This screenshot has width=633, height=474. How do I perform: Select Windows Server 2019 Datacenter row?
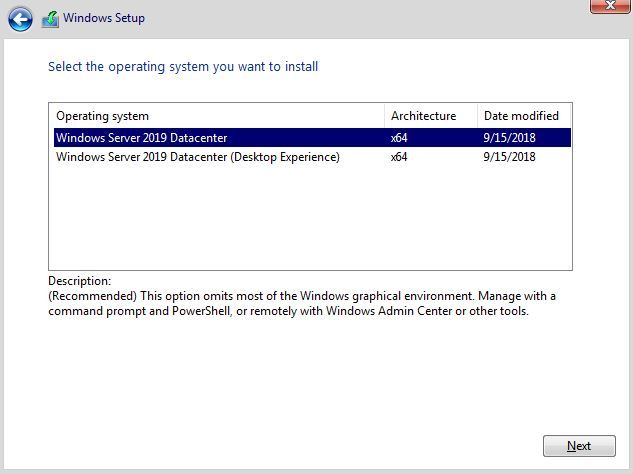coord(312,138)
